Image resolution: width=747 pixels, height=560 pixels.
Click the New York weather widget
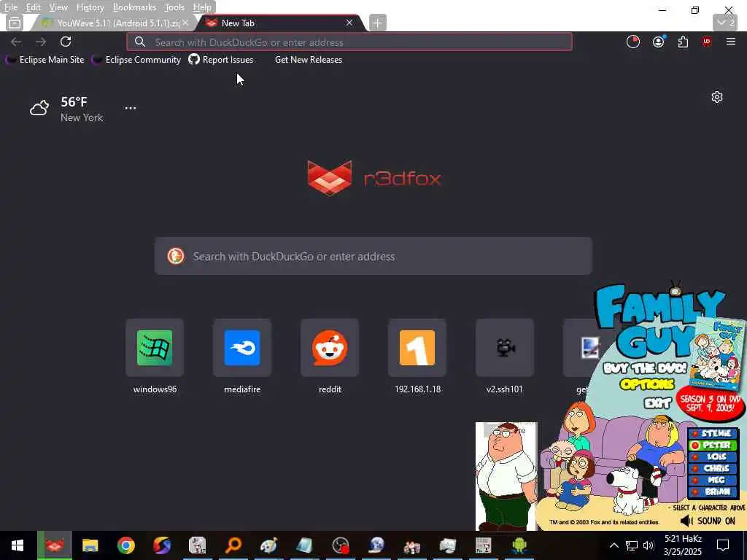(66, 109)
